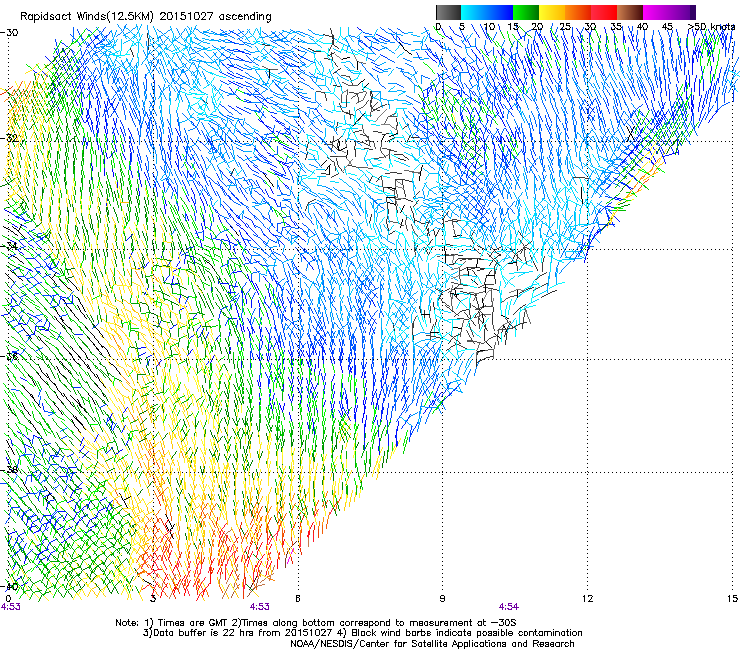This screenshot has height=650, width=740.
Task: Click the gray 0-5 knots color swatch
Action: point(448,12)
